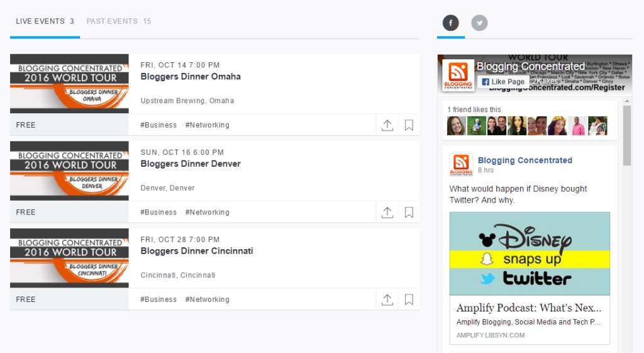Click FREE price label on Cincinnati event
Screen dimensions: 644x353
(x=26, y=300)
